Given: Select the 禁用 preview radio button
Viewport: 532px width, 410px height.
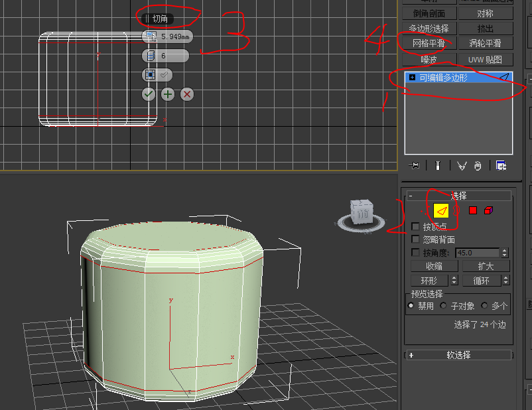Looking at the screenshot, I should 411,305.
